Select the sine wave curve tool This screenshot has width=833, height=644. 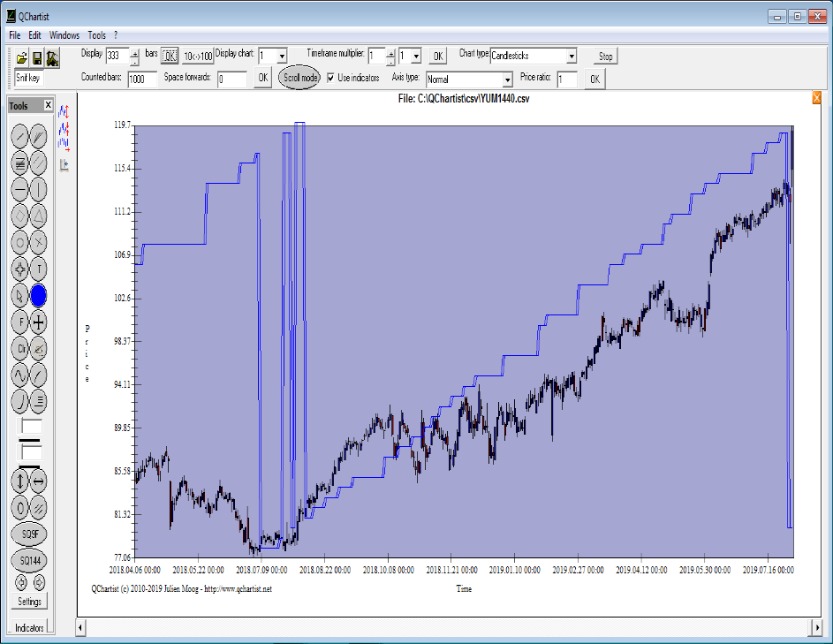[x=20, y=375]
